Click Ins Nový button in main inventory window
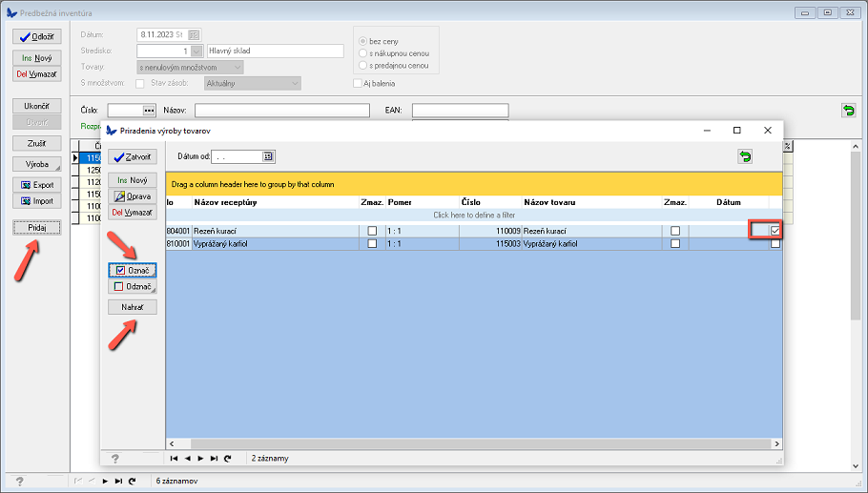The height and width of the screenshot is (493, 868). [37, 58]
